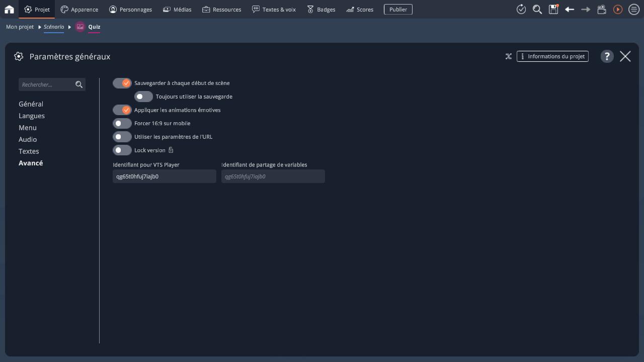Go to Scénario breadcrumb
This screenshot has width=644, height=362.
click(x=54, y=27)
